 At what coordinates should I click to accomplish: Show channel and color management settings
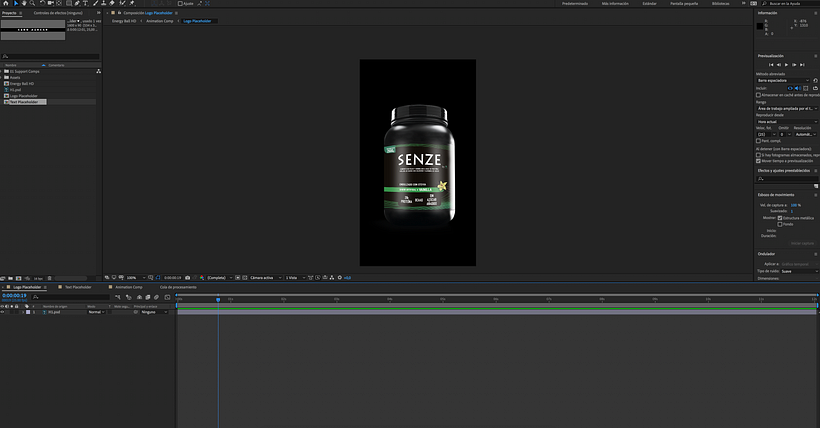pos(202,278)
